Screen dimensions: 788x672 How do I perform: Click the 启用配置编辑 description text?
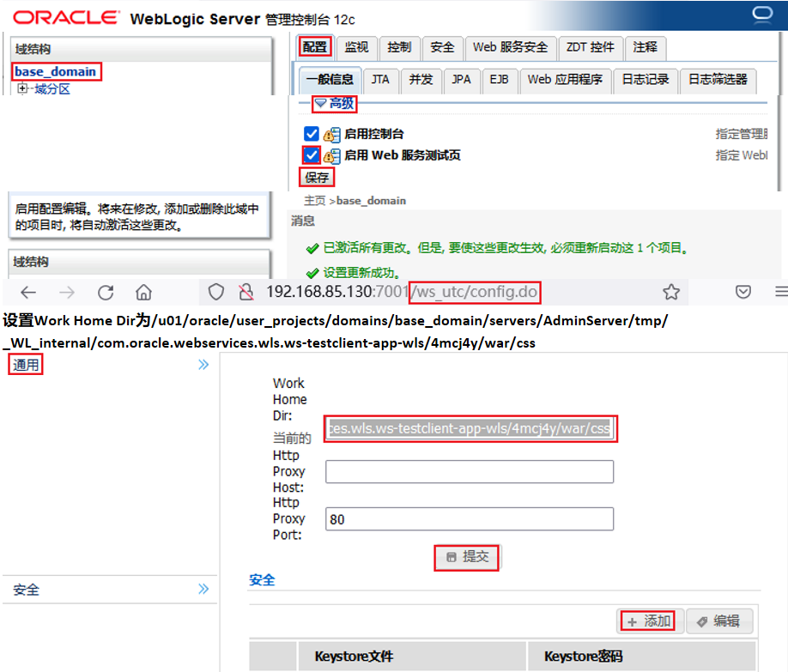137,216
